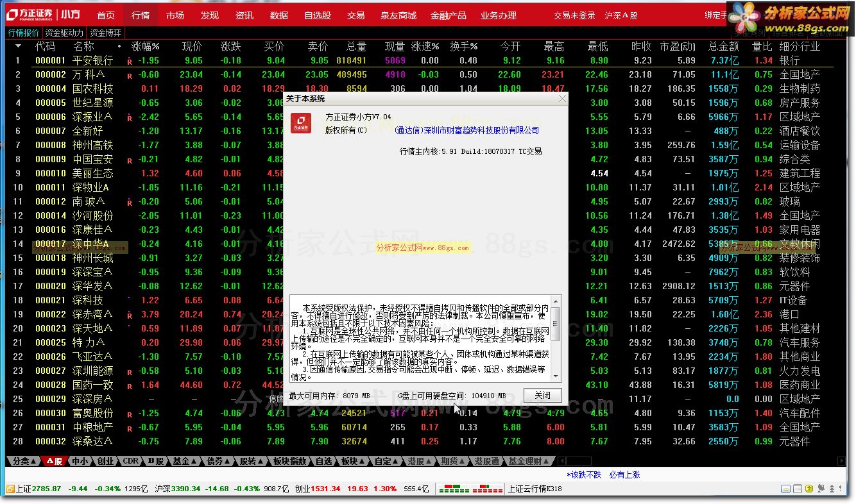
Task: Open the 首页 menu
Action: tap(106, 15)
